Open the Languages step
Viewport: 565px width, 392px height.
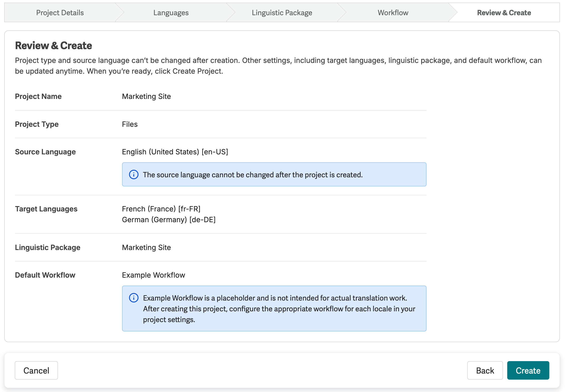pos(171,13)
